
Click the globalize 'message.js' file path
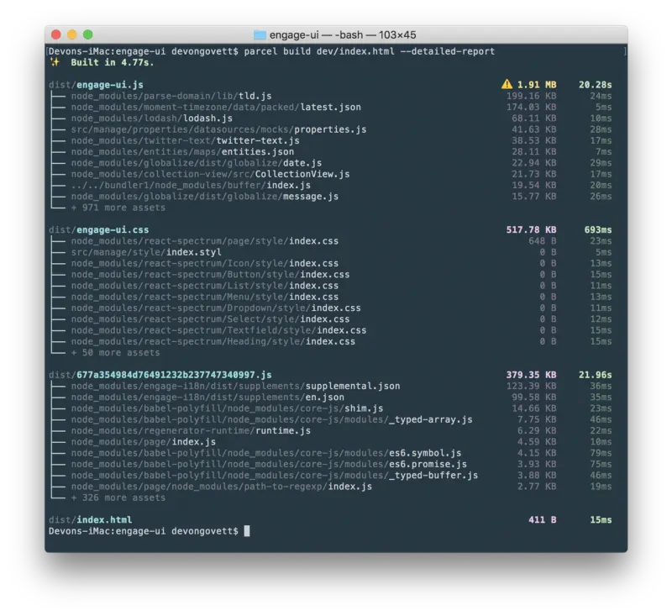coord(205,197)
